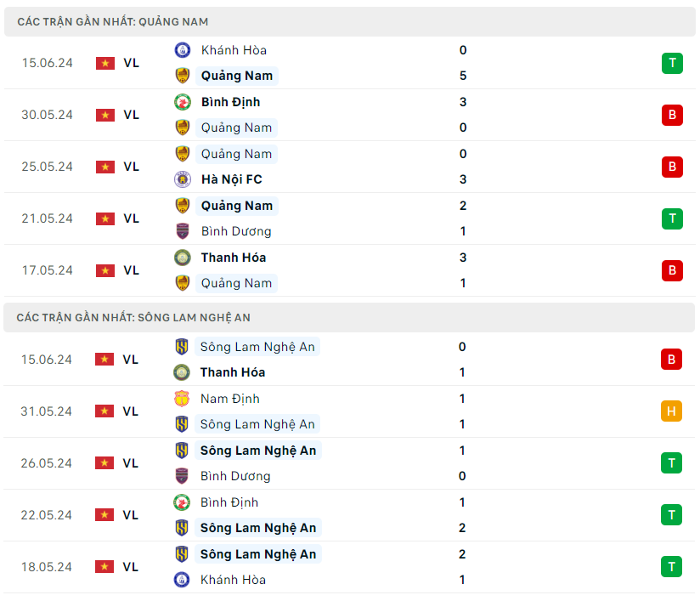The image size is (700, 601).
Task: Click Thanh Hóa logo in 17.05.24 match
Action: pos(182,258)
